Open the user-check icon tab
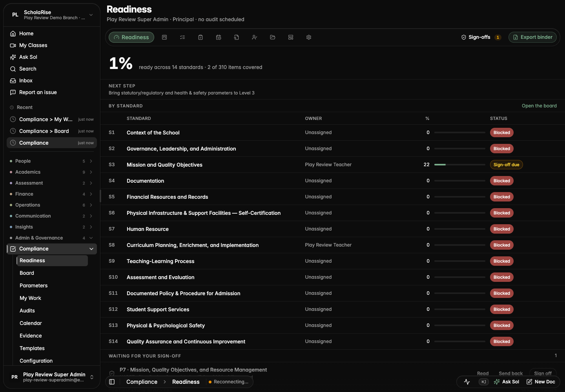Viewport: 565px width, 392px height. coord(255,37)
